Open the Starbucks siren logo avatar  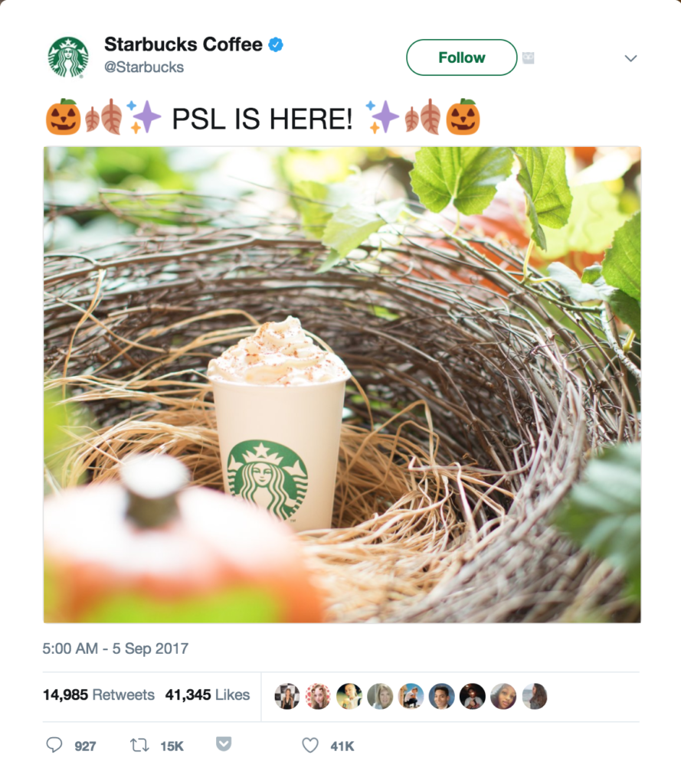(69, 57)
